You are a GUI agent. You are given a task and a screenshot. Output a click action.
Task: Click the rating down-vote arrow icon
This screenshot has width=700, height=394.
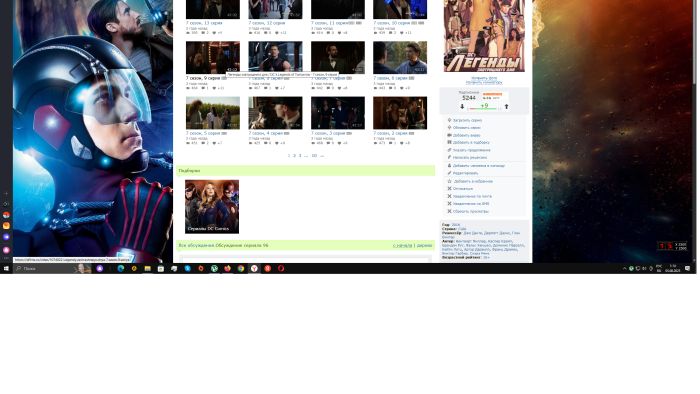tap(462, 107)
